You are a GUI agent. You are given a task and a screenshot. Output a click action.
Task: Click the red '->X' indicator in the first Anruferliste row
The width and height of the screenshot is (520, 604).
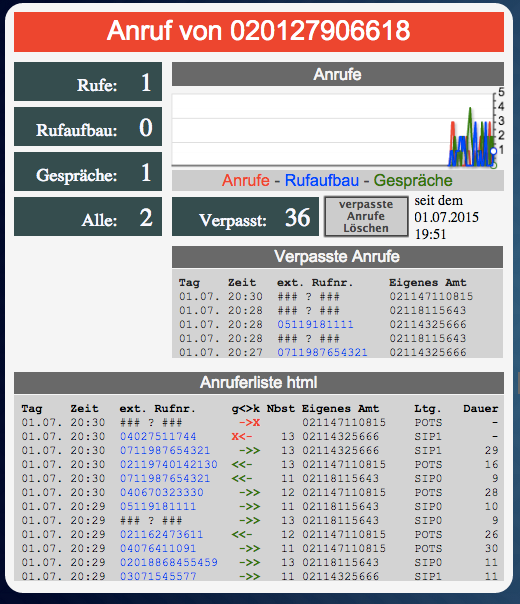[x=250, y=423]
